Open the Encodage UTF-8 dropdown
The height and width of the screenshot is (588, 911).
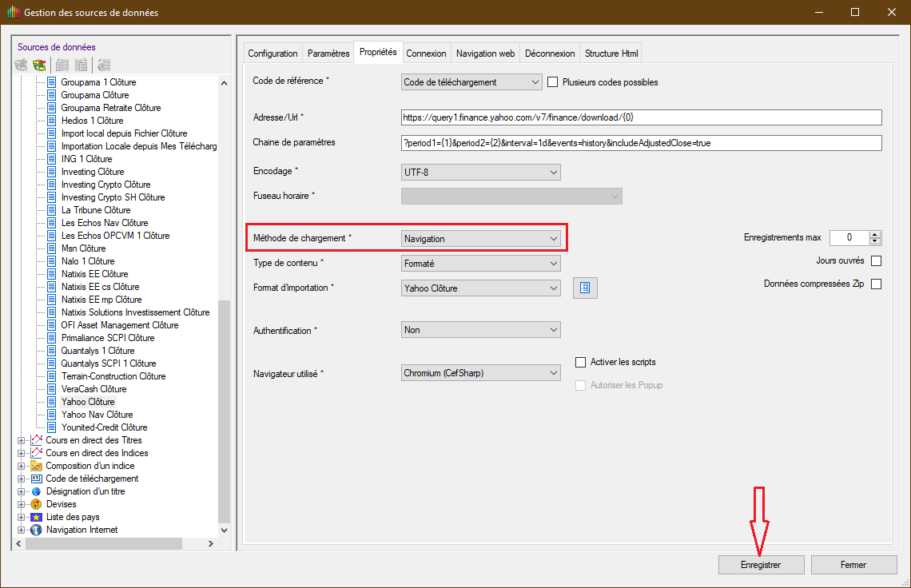click(x=480, y=172)
